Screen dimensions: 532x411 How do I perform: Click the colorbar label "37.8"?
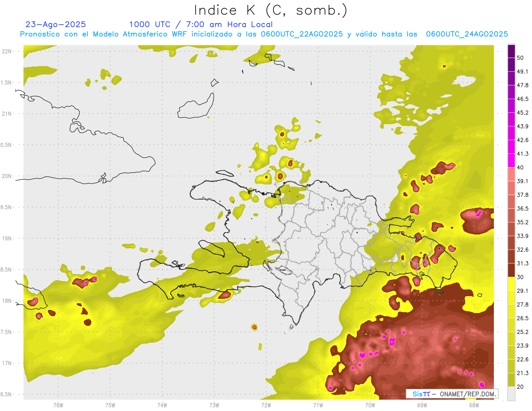[523, 195]
